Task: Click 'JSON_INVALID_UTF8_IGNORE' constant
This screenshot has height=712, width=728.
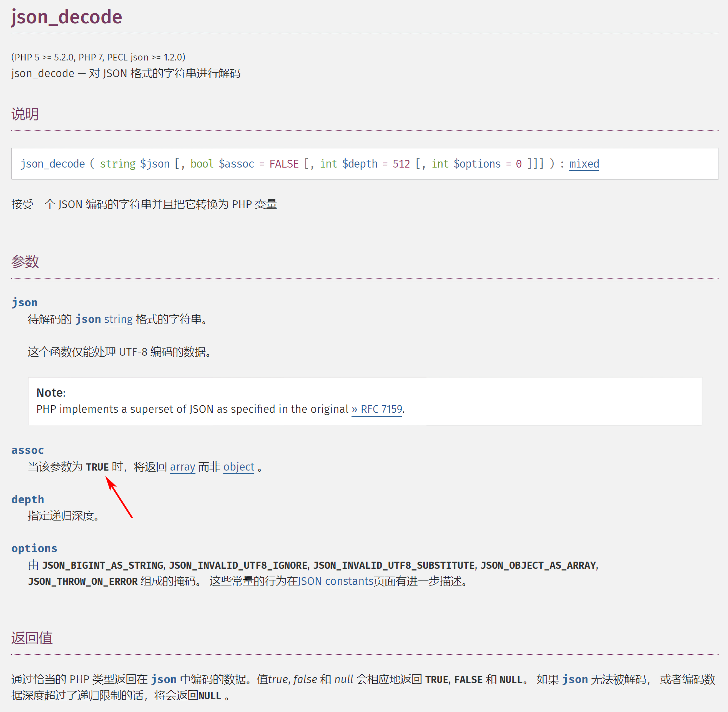Action: pyautogui.click(x=238, y=565)
